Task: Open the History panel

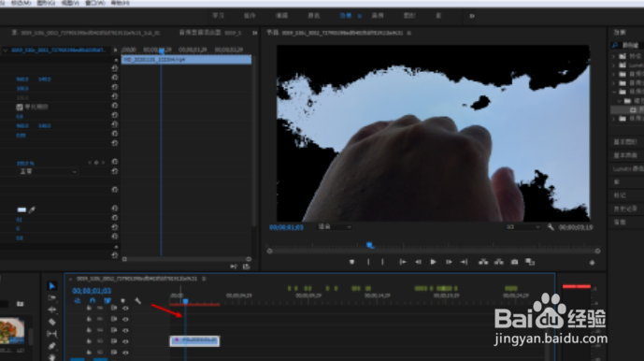Action: pos(625,209)
